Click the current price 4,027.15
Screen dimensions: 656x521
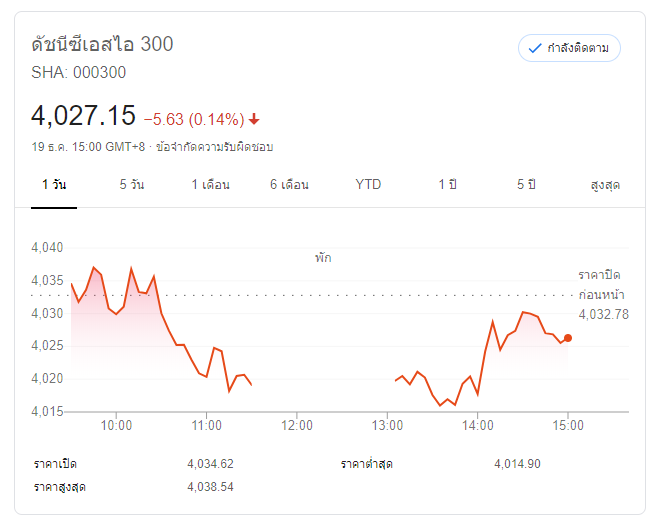[x=83, y=116]
